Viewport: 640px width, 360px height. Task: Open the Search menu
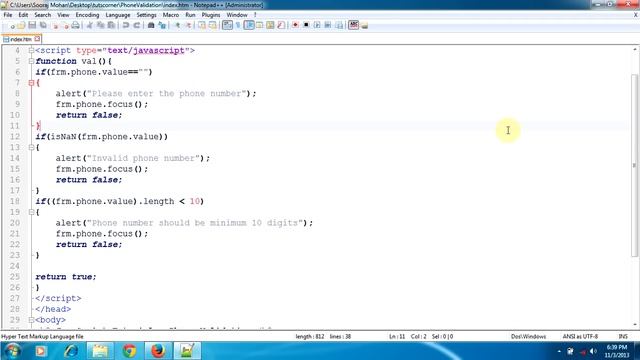tap(42, 15)
